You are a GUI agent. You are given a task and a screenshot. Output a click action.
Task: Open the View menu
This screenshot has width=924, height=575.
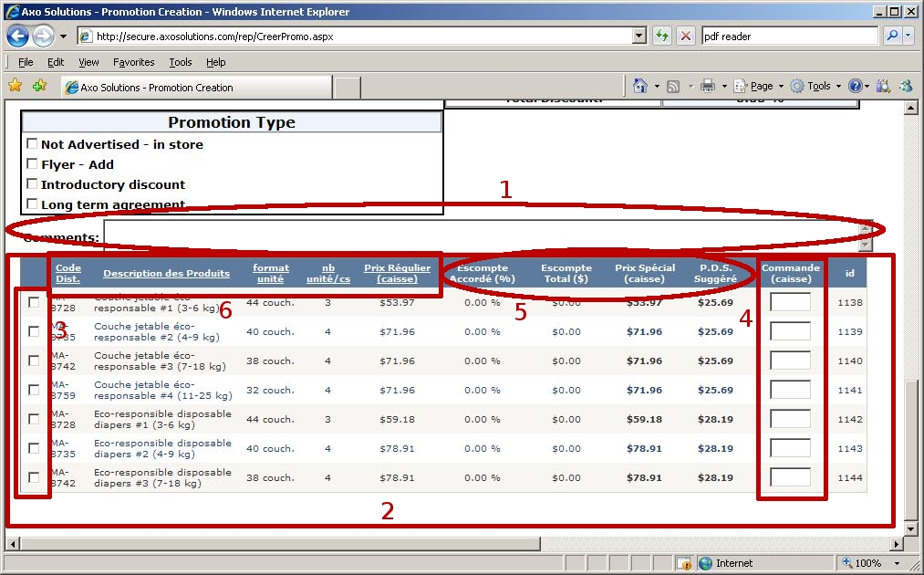88,62
